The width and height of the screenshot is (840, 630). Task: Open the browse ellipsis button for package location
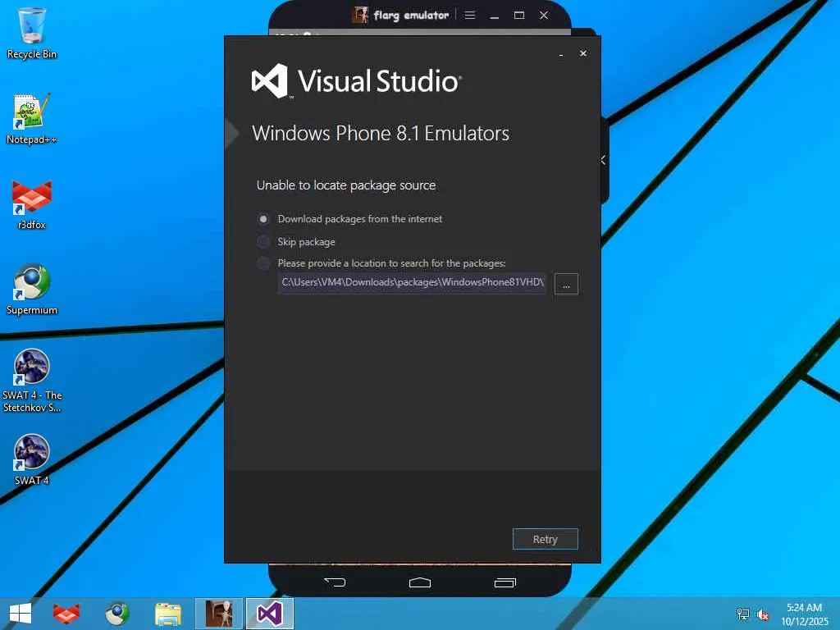point(566,284)
